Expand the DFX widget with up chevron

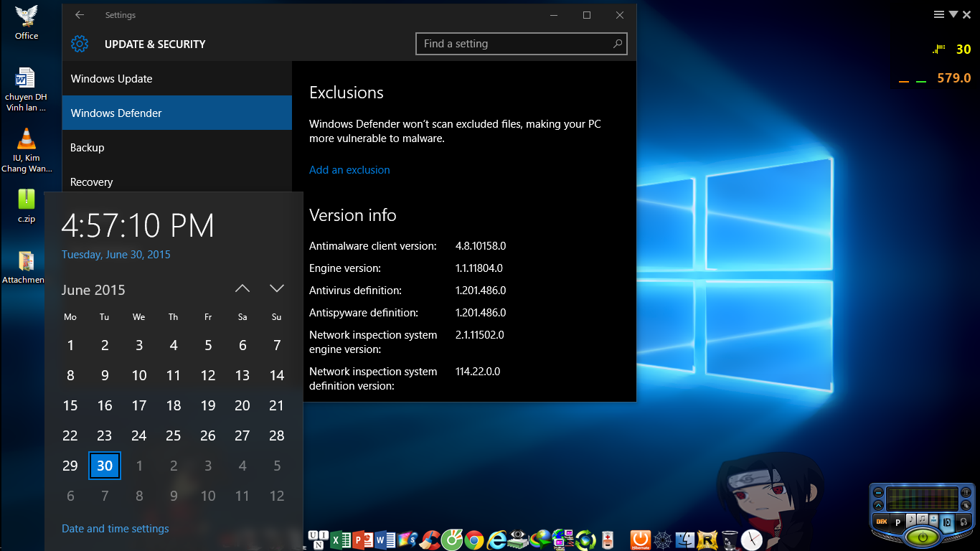pyautogui.click(x=879, y=506)
